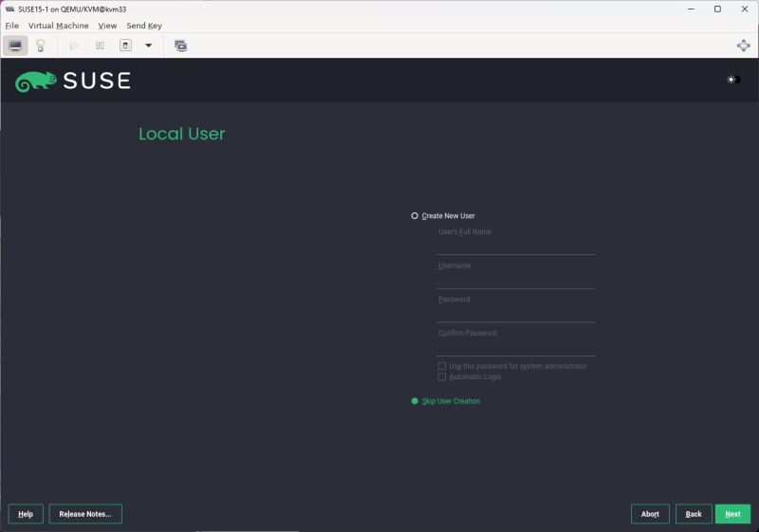Check Use this password for system administrator
The image size is (759, 532).
point(442,366)
